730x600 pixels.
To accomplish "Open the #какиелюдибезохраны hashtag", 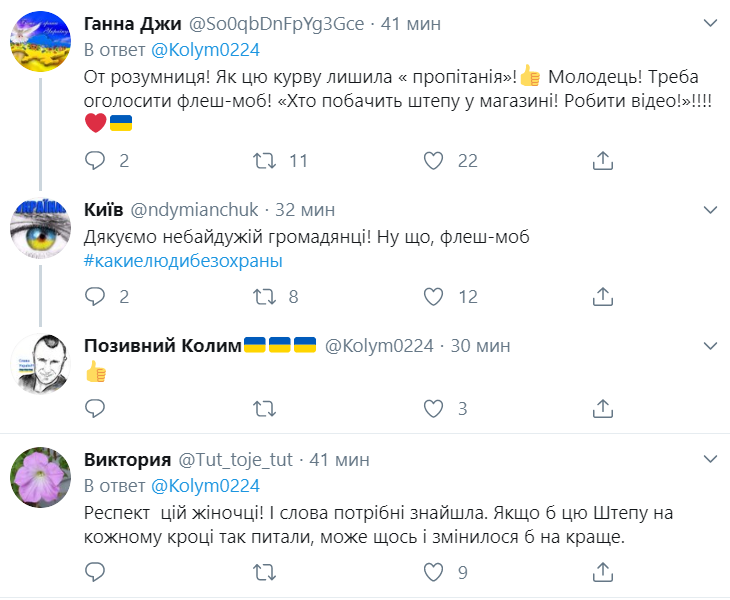I will point(184,261).
